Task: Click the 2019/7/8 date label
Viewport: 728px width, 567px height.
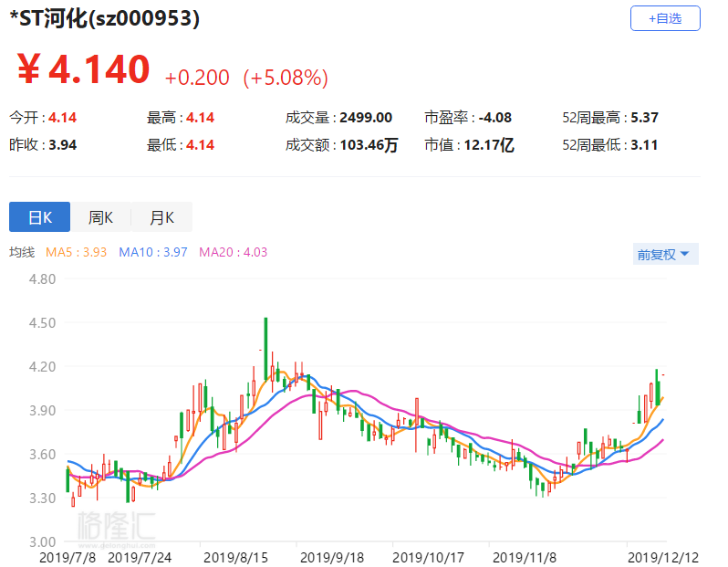Action: click(x=68, y=557)
